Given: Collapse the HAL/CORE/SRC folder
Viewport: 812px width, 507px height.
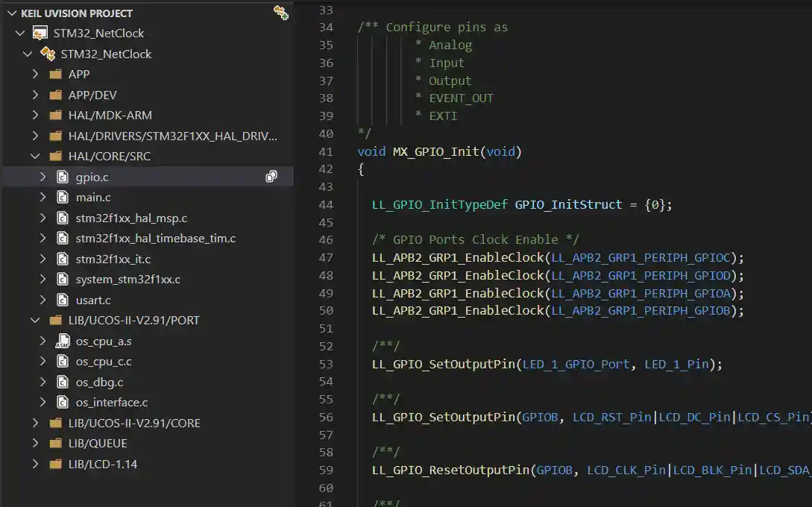Looking at the screenshot, I should [35, 157].
